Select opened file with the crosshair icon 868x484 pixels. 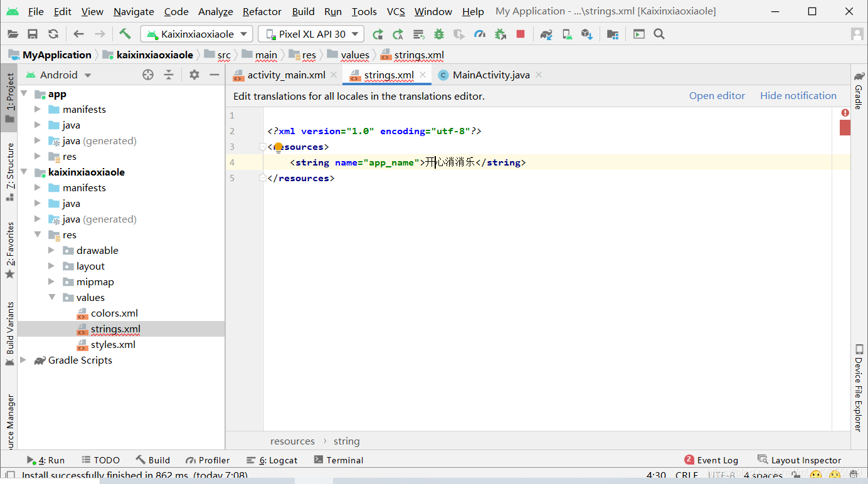click(148, 75)
